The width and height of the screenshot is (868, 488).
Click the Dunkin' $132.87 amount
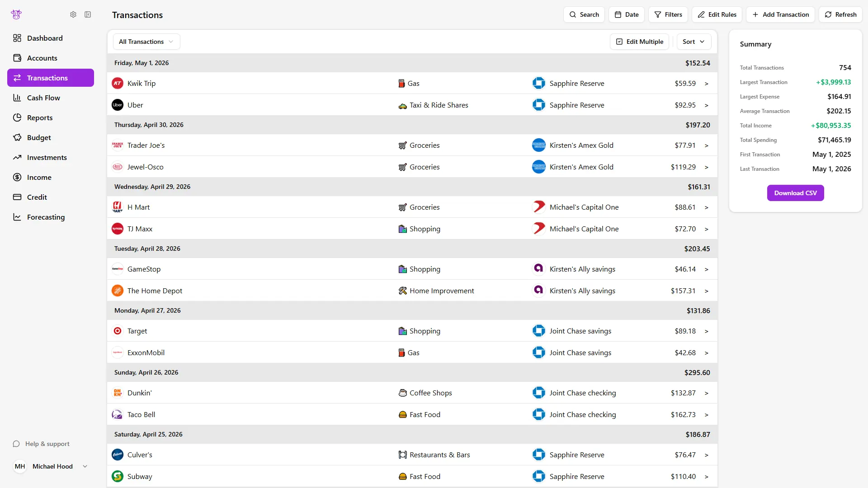pyautogui.click(x=683, y=393)
